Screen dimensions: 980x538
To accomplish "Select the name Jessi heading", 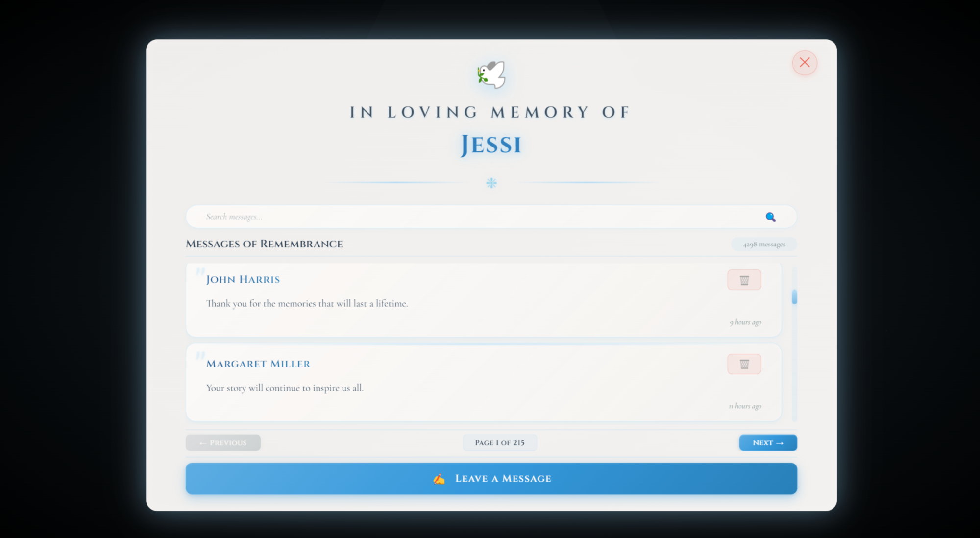I will 490,144.
